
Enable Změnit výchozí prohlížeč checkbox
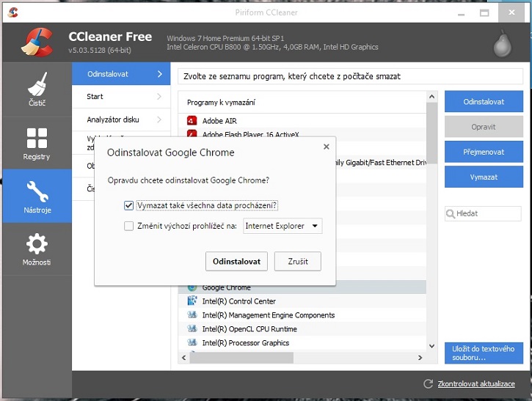pos(129,227)
